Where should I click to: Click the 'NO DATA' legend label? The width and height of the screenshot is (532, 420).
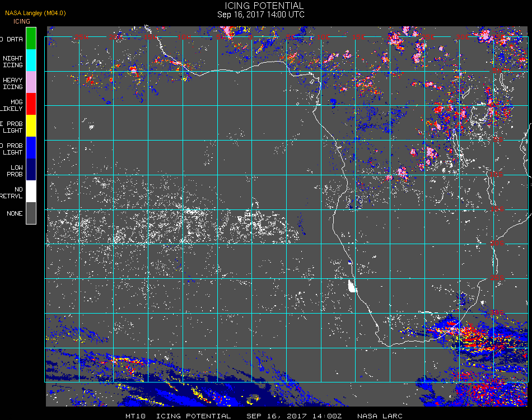coord(12,39)
